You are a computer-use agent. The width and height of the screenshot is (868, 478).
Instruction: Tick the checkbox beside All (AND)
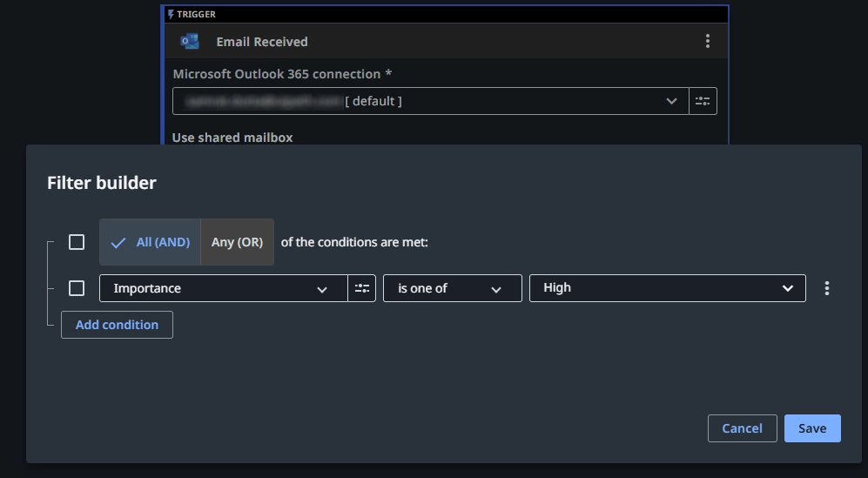[77, 242]
